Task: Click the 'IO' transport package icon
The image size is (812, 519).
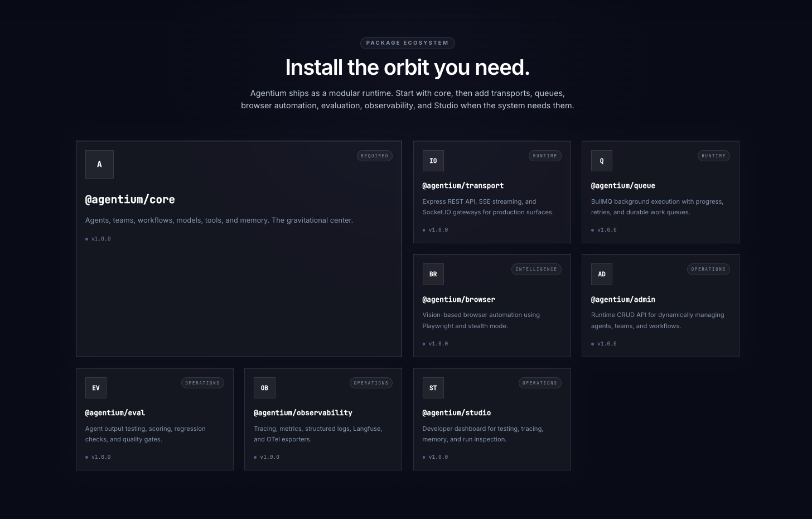Action: [x=433, y=161]
